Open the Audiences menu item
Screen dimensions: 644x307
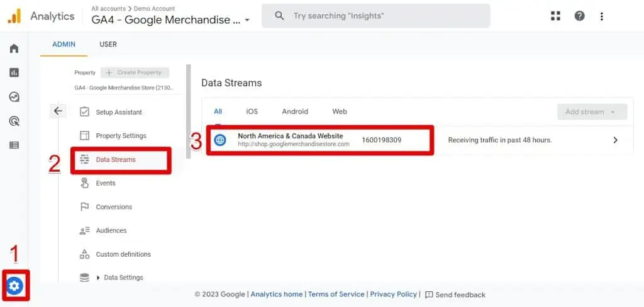coord(111,230)
